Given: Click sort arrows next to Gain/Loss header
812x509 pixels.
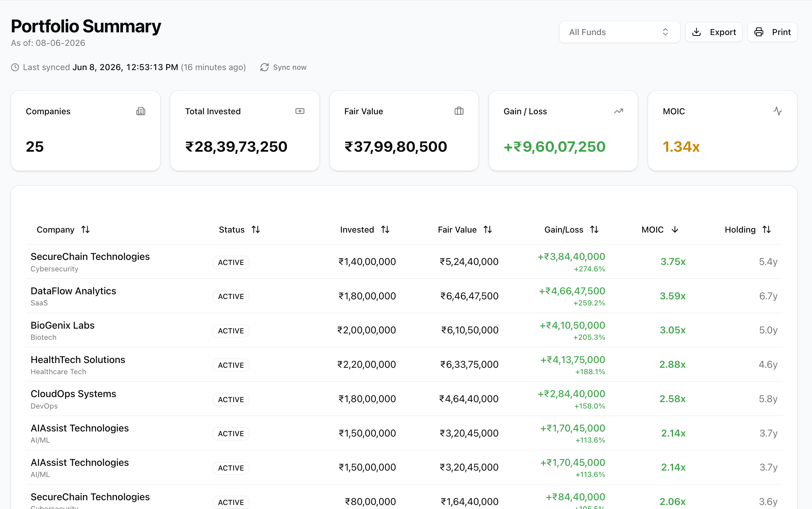Looking at the screenshot, I should point(594,230).
